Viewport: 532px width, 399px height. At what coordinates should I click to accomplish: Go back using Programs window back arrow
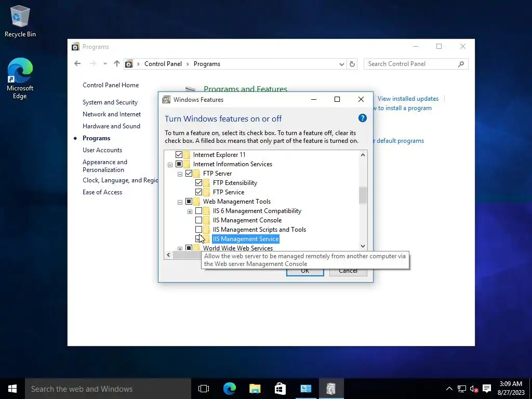[x=77, y=64]
